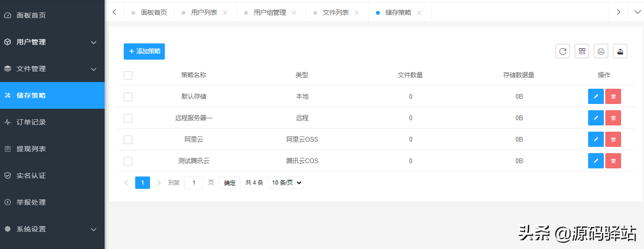Viewport: 644px width, 249px height.
Task: Close the 用户列表 tab
Action: [225, 13]
